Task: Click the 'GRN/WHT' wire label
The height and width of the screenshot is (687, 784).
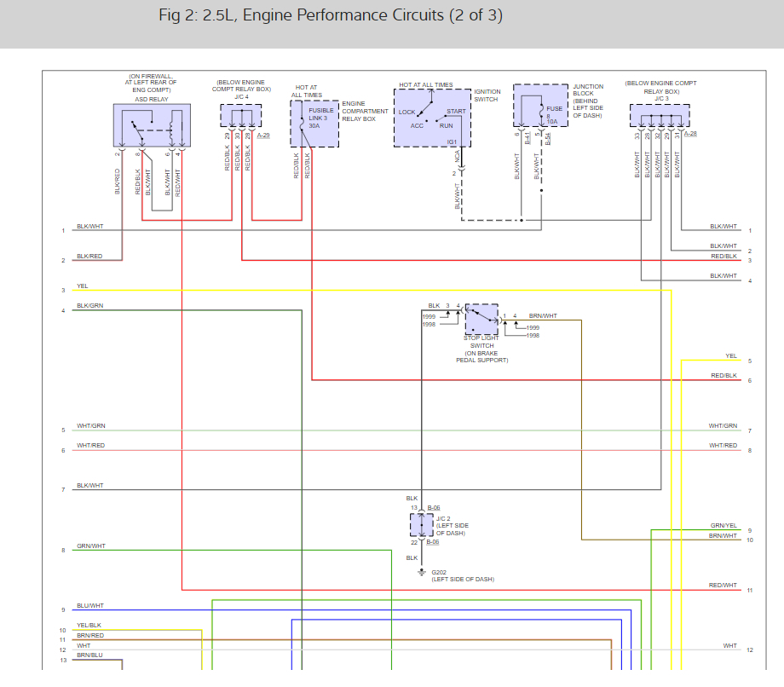Action: [91, 546]
